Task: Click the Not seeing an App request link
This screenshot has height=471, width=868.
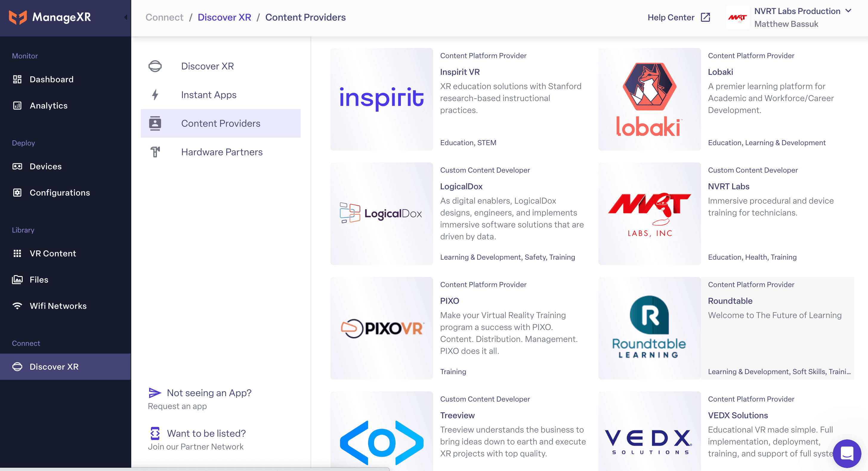Action: pyautogui.click(x=209, y=393)
